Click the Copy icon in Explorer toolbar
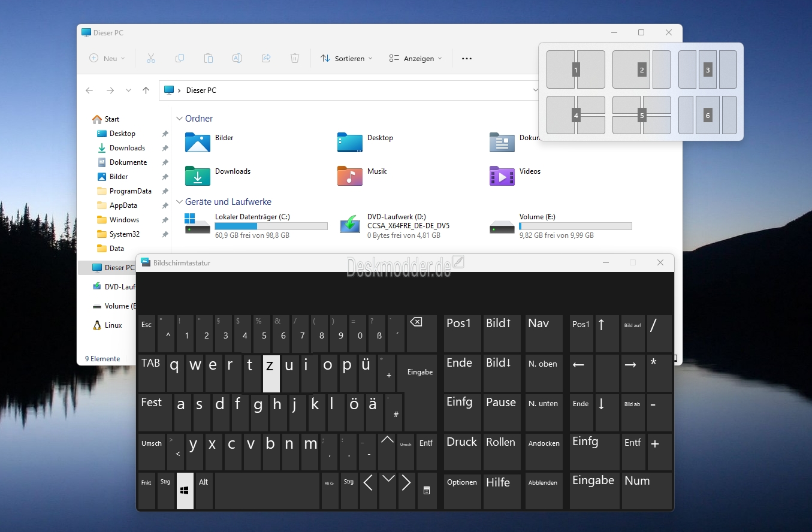The width and height of the screenshot is (812, 532). (x=180, y=58)
